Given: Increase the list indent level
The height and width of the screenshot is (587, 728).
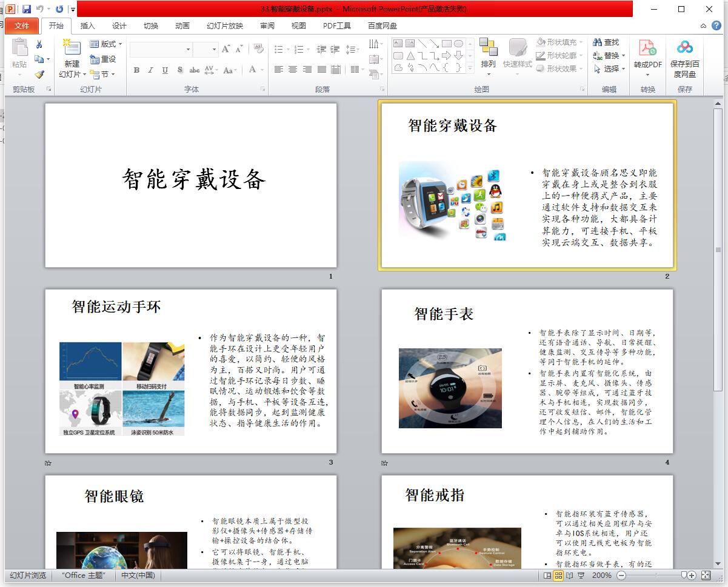Looking at the screenshot, I should (335, 49).
